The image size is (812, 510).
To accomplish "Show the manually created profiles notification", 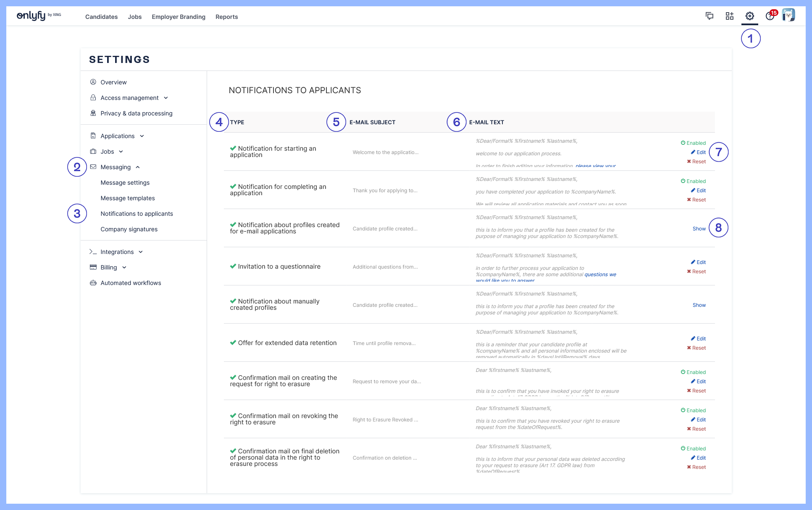I will (x=699, y=305).
